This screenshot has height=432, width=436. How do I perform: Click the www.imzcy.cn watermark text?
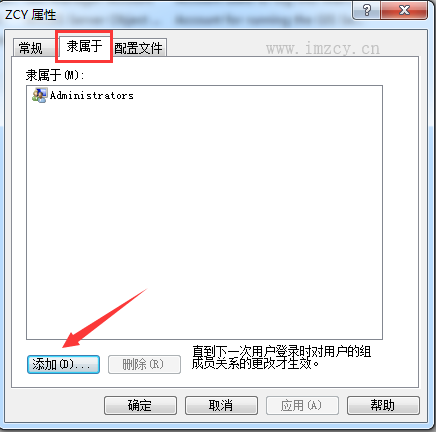(x=323, y=49)
